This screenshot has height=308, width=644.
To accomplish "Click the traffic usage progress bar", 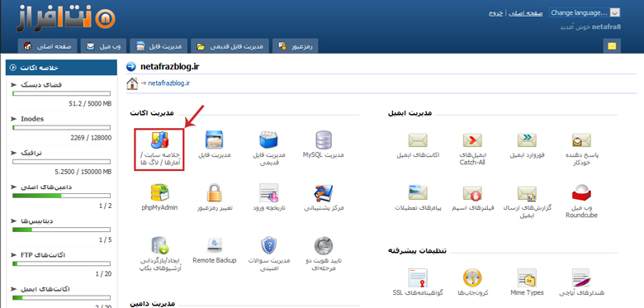I will [x=62, y=162].
